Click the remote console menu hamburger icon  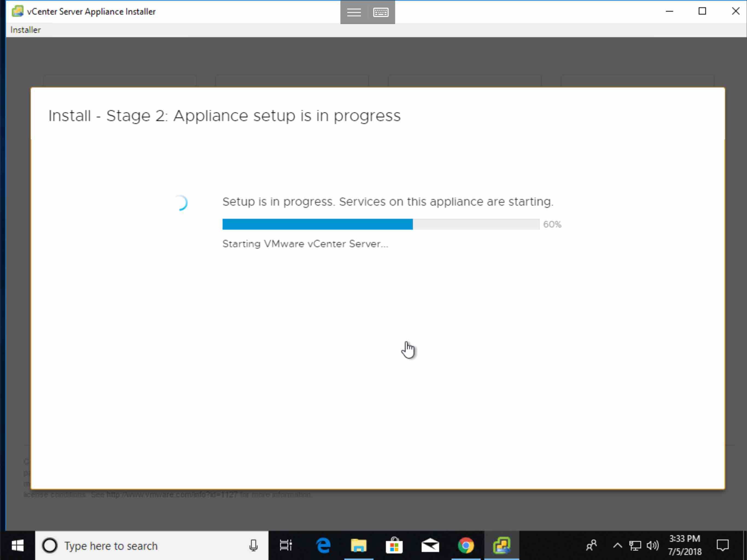pyautogui.click(x=354, y=12)
